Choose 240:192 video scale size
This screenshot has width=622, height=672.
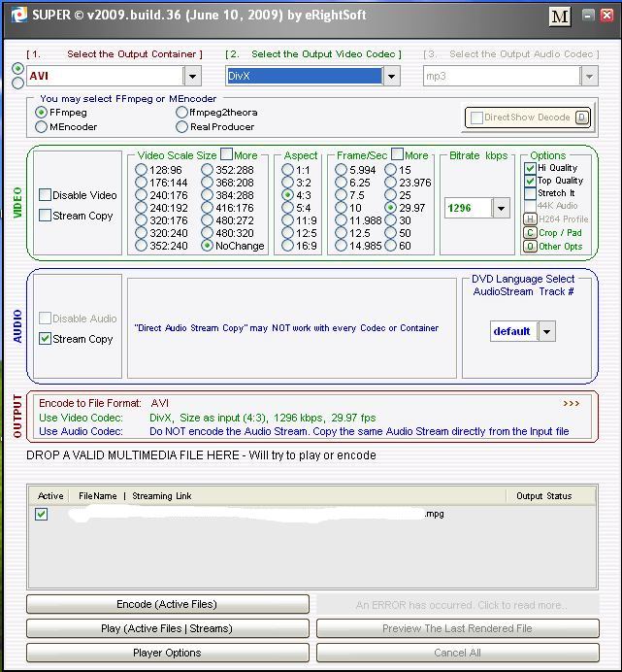(141, 208)
